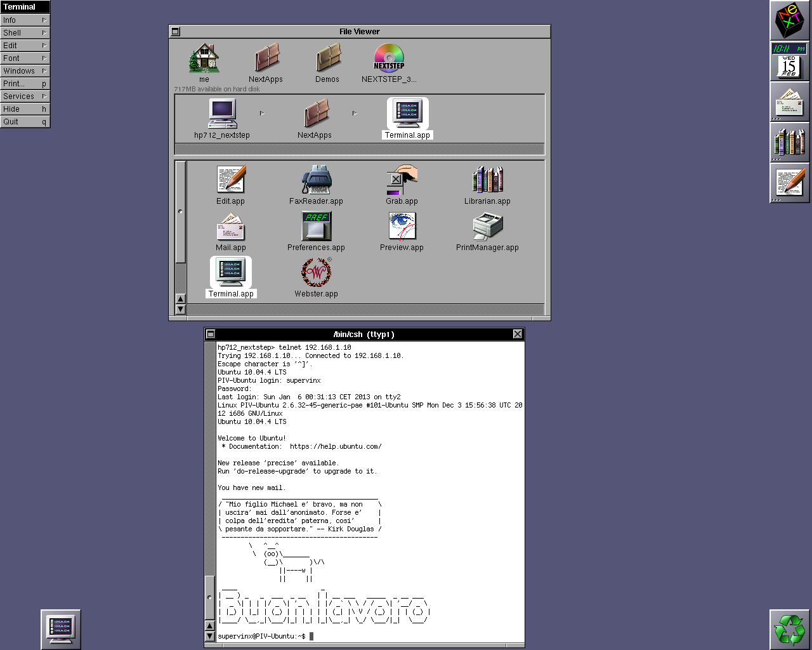Launch Librarian from the dock
The image size is (812, 650).
pos(789,142)
